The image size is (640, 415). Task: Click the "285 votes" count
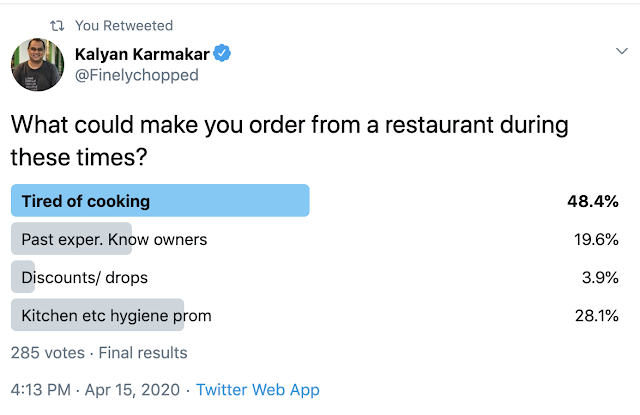point(47,352)
